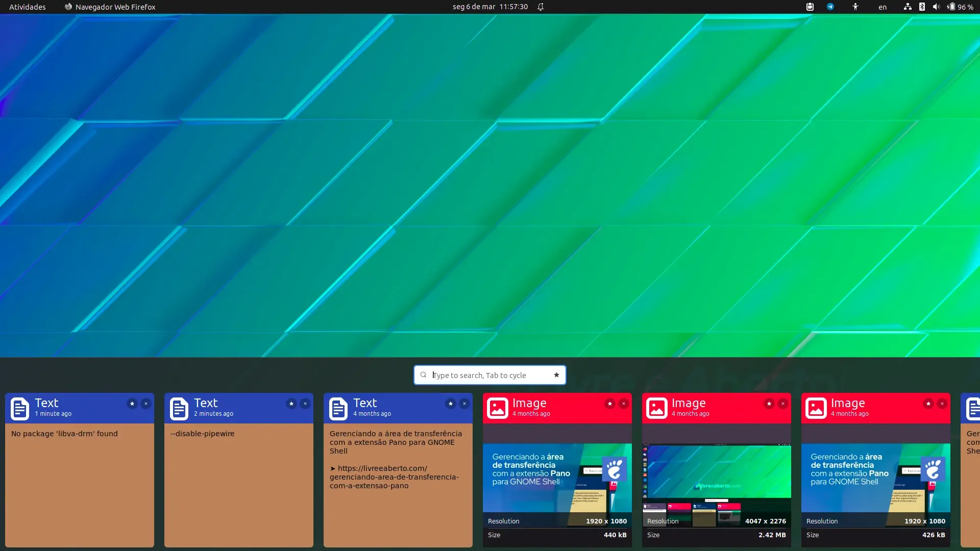
Task: Remove the 426 kB image card
Action: (x=942, y=404)
